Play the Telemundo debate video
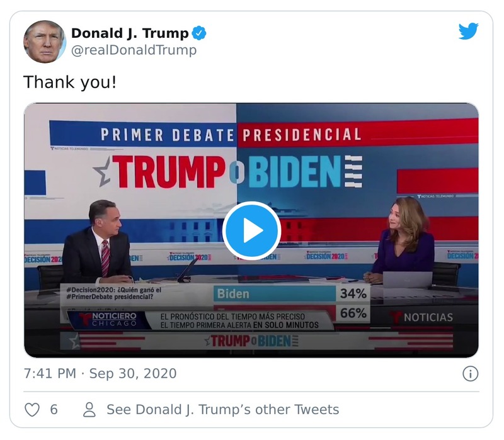Image resolution: width=504 pixels, height=440 pixels. point(252,230)
